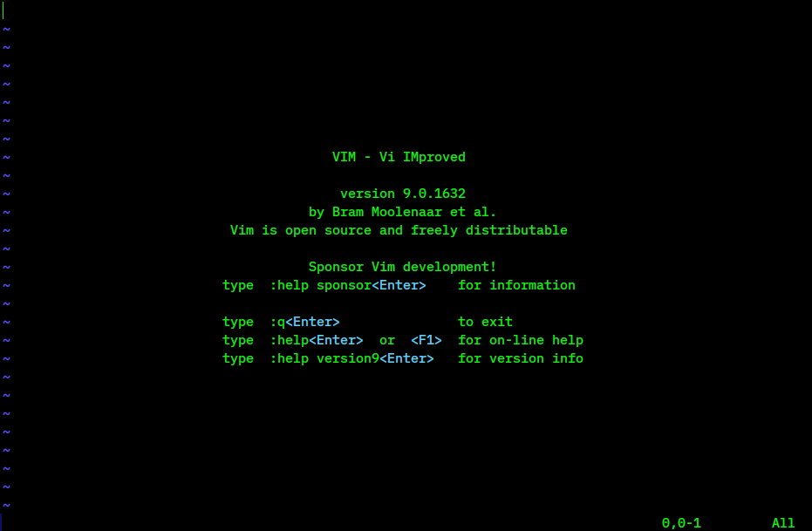The width and height of the screenshot is (812, 531).
Task: Click 'for on-line help' text
Action: 521,340
